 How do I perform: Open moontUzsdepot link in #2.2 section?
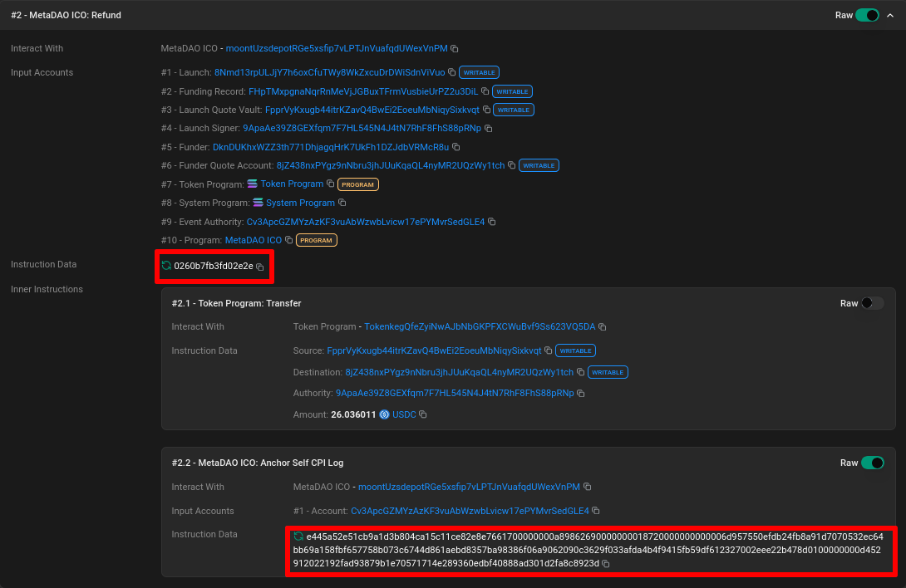[469, 487]
